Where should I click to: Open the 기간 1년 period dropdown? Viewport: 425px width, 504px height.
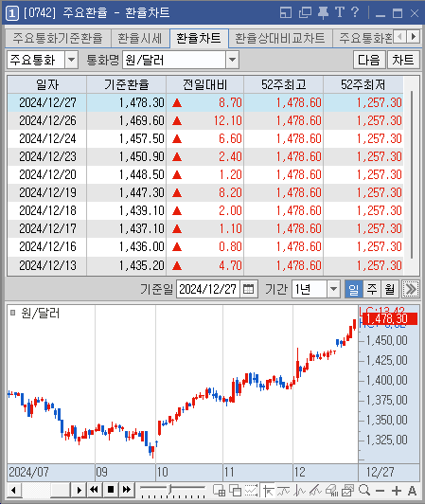click(333, 289)
